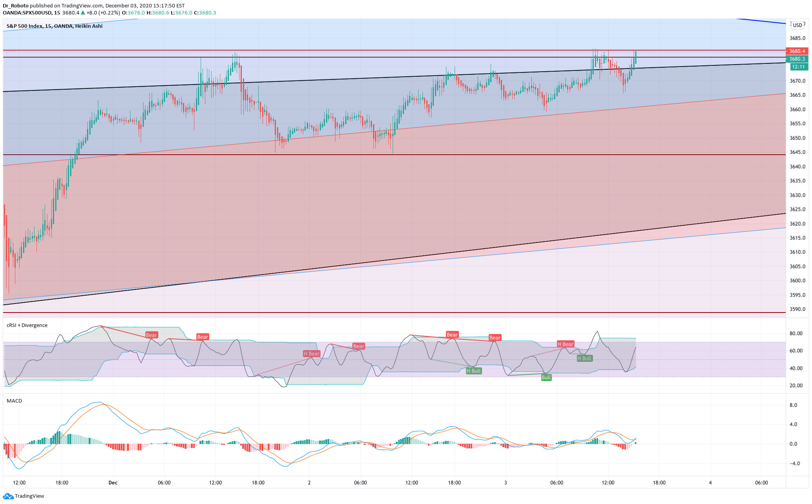Open the USD currency selector
This screenshot has width=812, height=504.
pyautogui.click(x=797, y=25)
